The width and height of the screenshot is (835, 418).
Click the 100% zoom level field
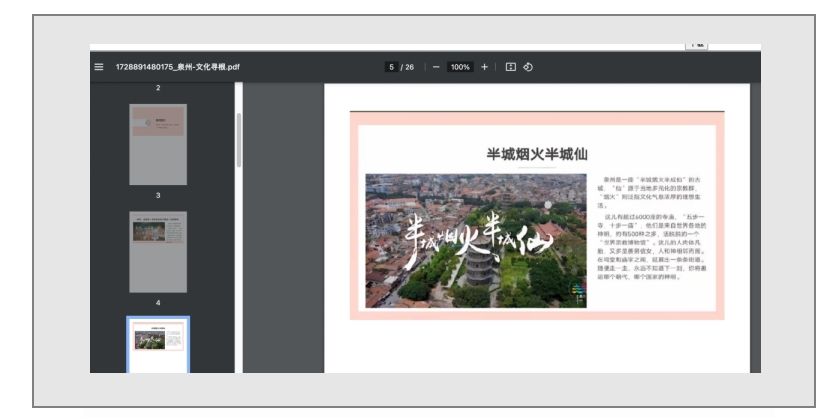click(460, 67)
